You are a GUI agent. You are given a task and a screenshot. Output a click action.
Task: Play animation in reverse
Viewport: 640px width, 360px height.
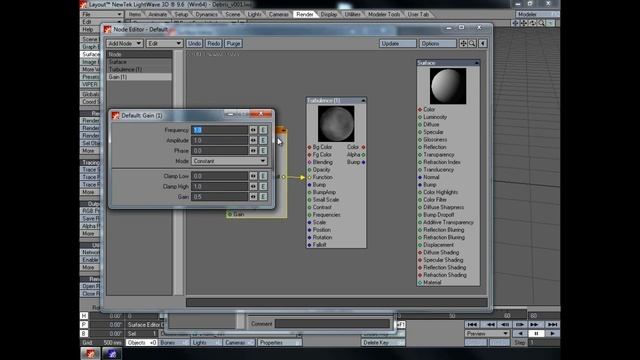click(x=520, y=333)
